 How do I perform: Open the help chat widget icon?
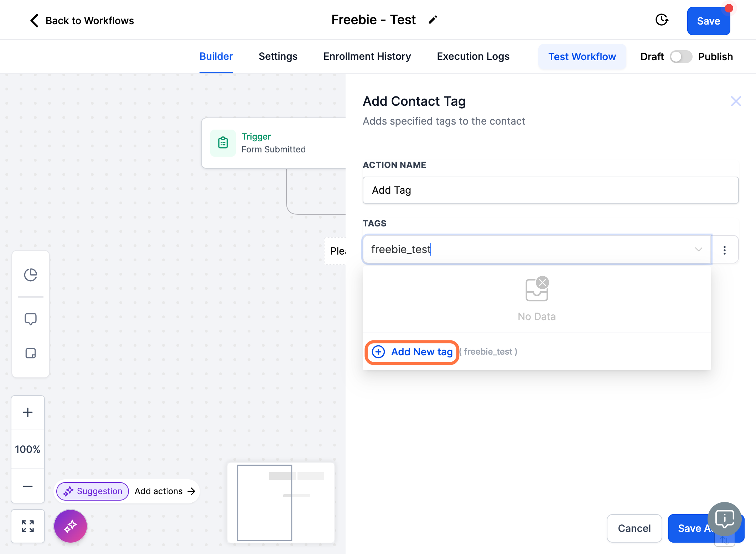coord(725,519)
